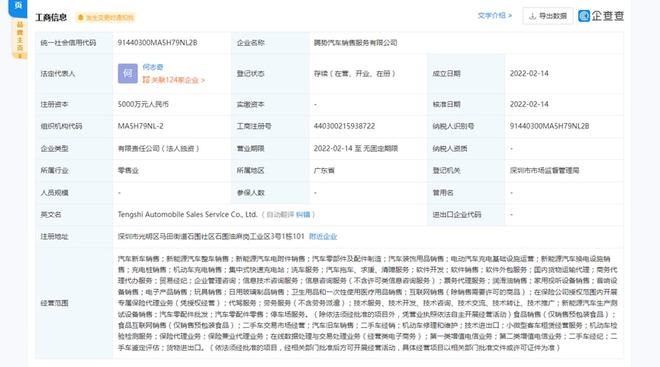The width and height of the screenshot is (660, 367).
Task: Select credit code 91440300MA5H79NL2B in first row
Action: [x=157, y=43]
